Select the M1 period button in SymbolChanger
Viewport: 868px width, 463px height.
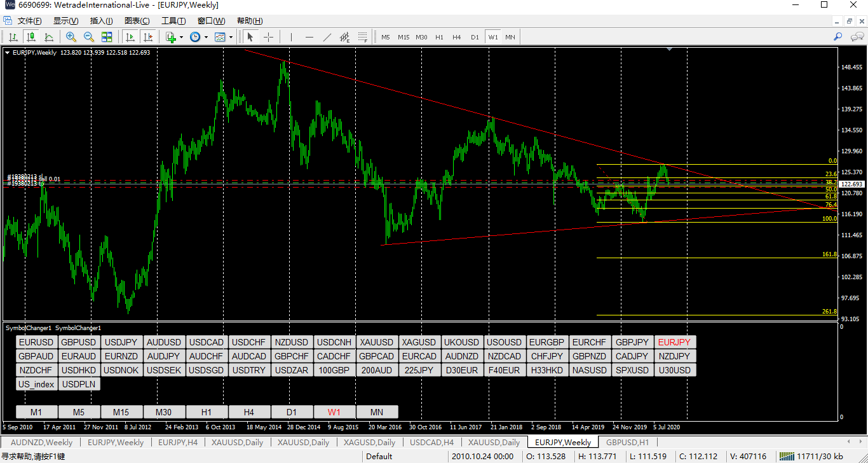(37, 412)
